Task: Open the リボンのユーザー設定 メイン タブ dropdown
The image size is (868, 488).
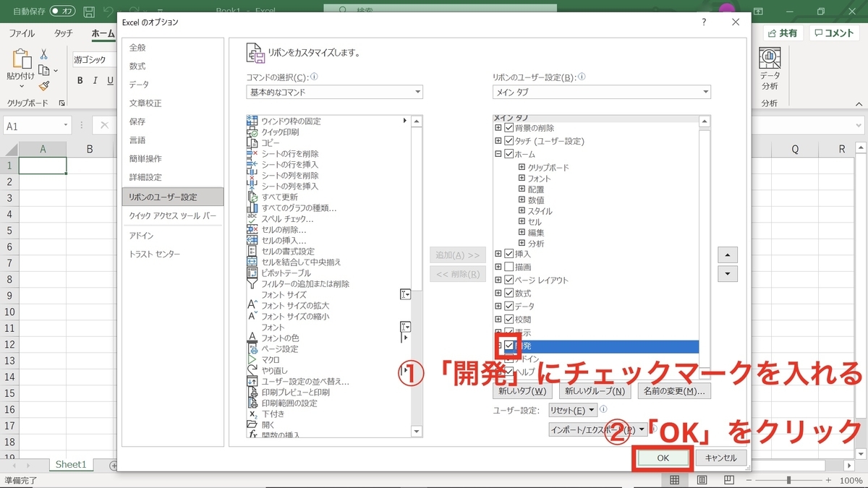Action: pos(602,93)
